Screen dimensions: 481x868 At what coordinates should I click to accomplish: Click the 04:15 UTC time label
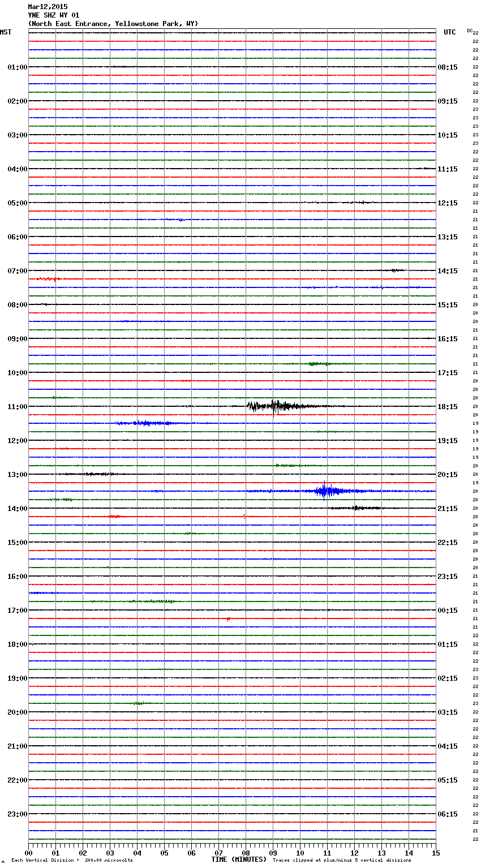[x=448, y=746]
